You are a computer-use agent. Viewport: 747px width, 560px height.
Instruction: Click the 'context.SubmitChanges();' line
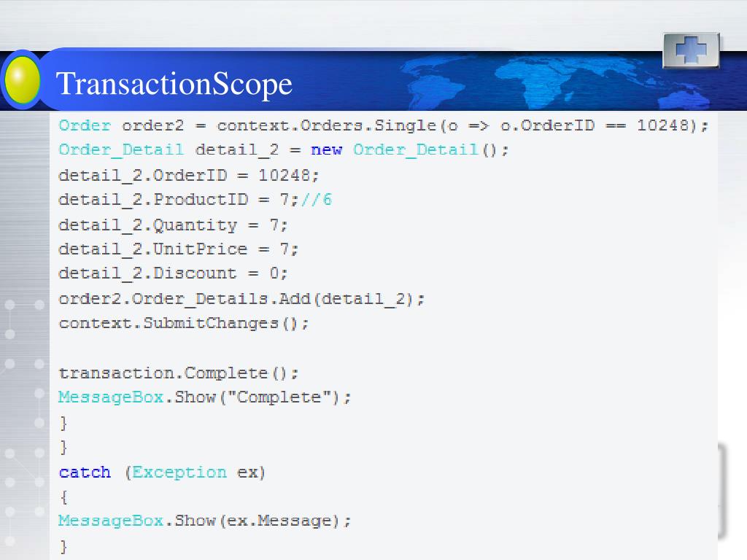[184, 323]
